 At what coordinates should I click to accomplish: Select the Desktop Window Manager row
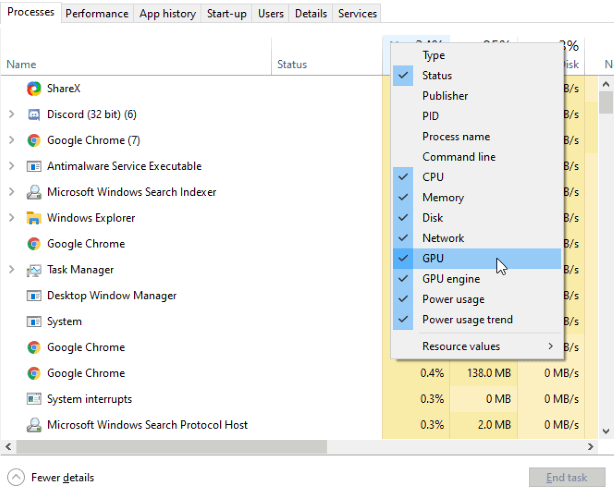pos(299,295)
